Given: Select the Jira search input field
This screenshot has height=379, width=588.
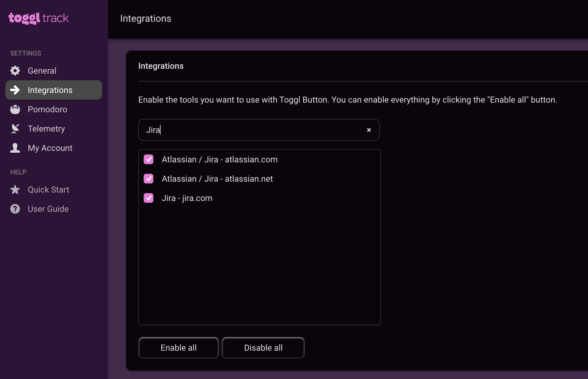Looking at the screenshot, I should pos(259,130).
